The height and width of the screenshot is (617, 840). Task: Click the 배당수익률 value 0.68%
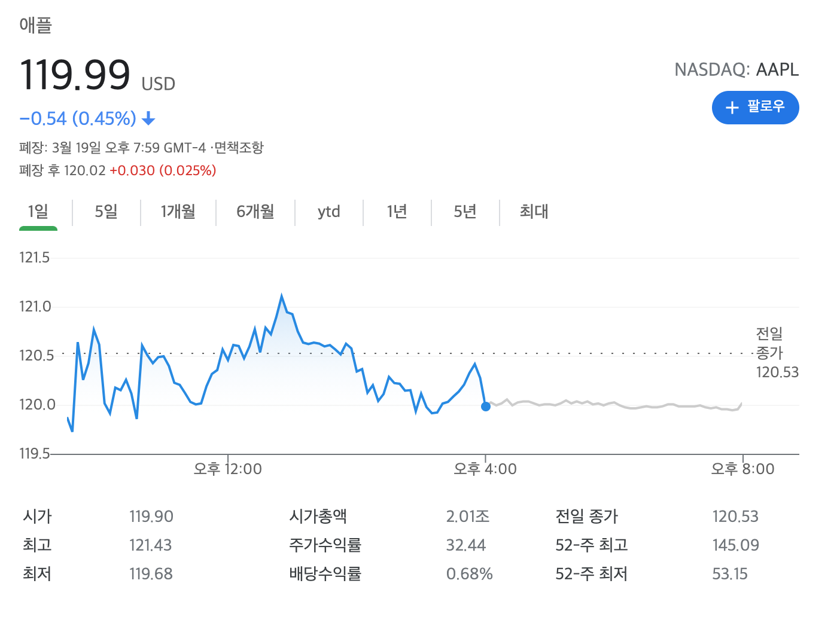[x=470, y=574]
